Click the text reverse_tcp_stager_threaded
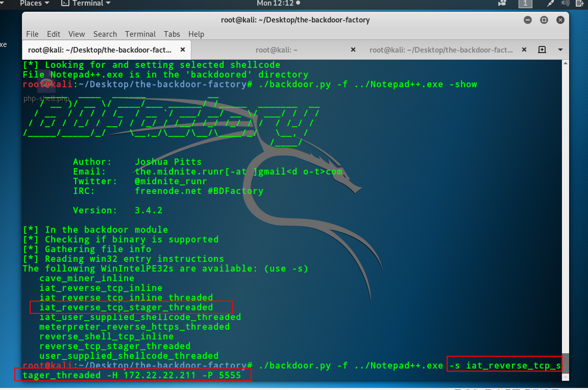This screenshot has height=390, width=588. click(x=115, y=346)
